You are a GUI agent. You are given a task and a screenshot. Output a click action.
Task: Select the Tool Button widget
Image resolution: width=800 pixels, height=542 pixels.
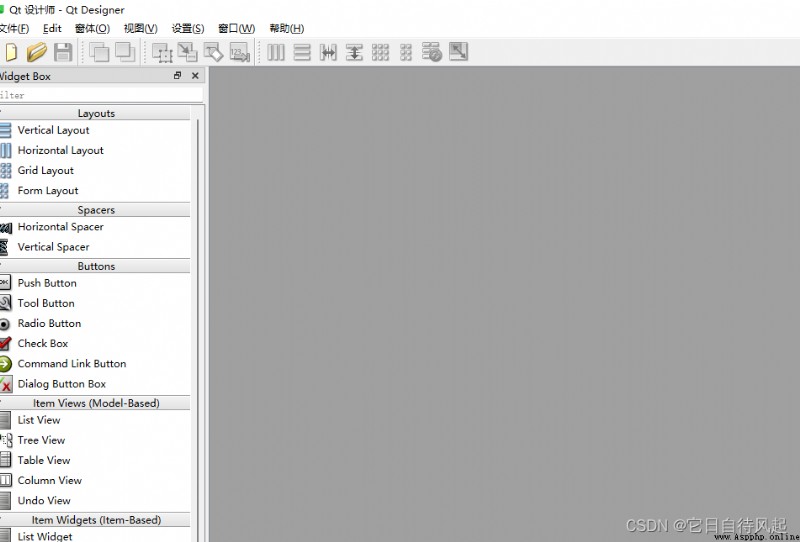(x=95, y=303)
